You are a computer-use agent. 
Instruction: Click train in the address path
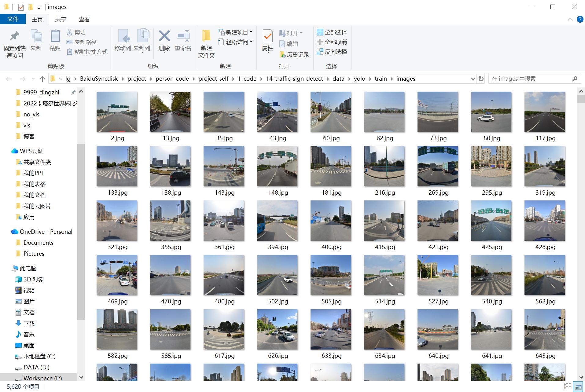click(x=381, y=79)
